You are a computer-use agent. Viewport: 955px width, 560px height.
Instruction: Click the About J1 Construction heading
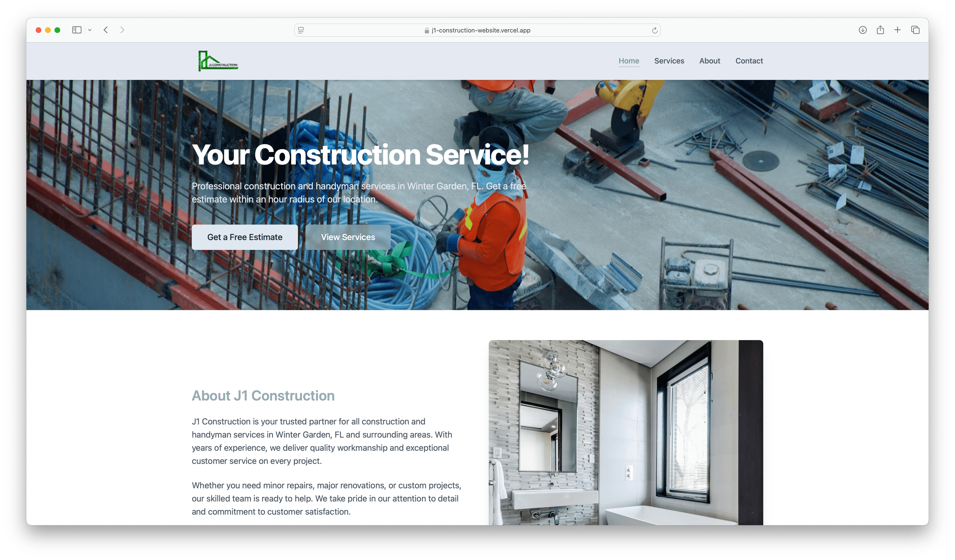pos(263,396)
